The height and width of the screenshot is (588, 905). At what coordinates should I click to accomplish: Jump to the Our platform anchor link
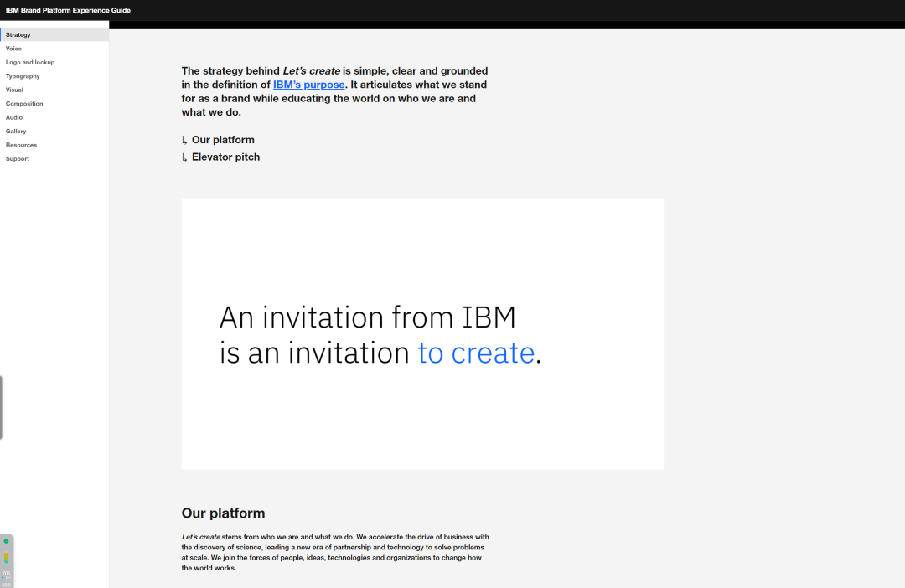click(x=223, y=140)
